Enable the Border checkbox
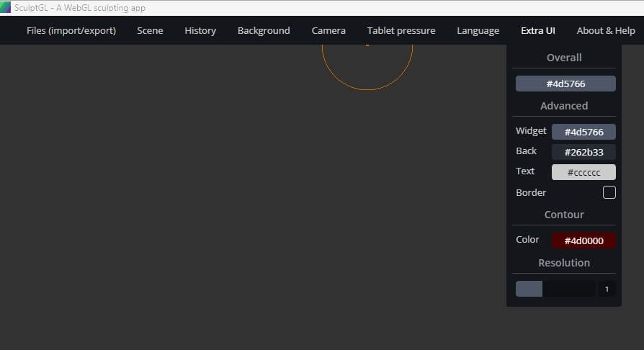The width and height of the screenshot is (644, 350). pos(609,192)
